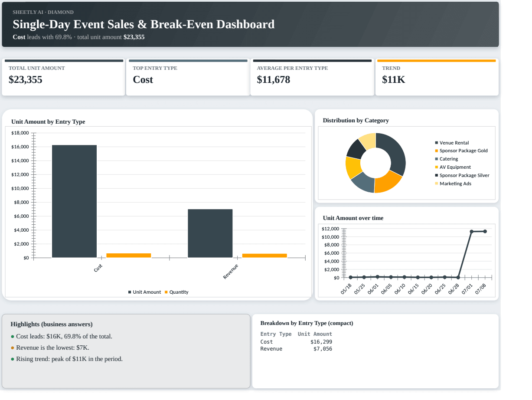Click the Highlights (business answers) heading

tap(52, 325)
